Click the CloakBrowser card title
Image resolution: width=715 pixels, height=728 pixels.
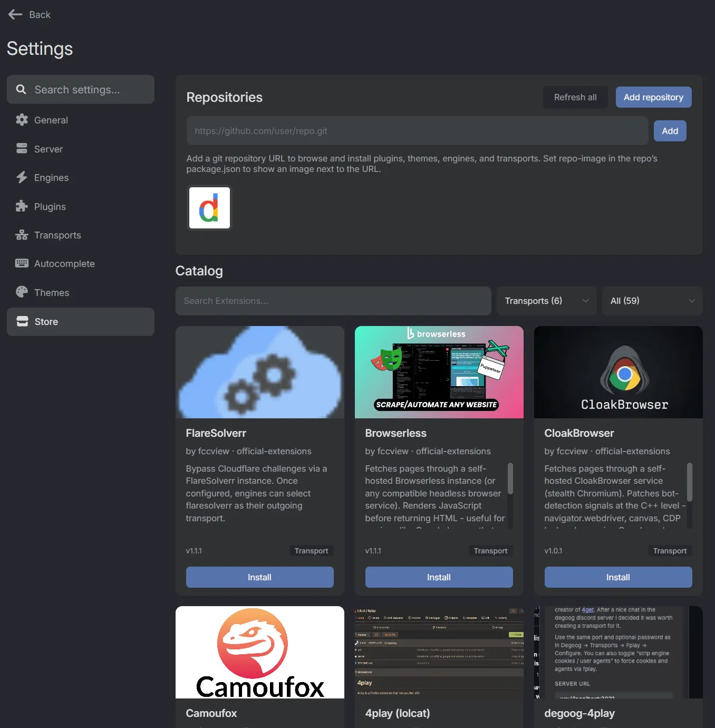pyautogui.click(x=579, y=433)
